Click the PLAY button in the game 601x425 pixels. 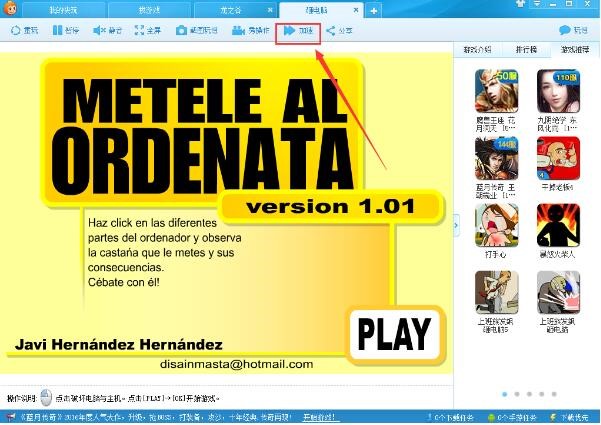[395, 334]
